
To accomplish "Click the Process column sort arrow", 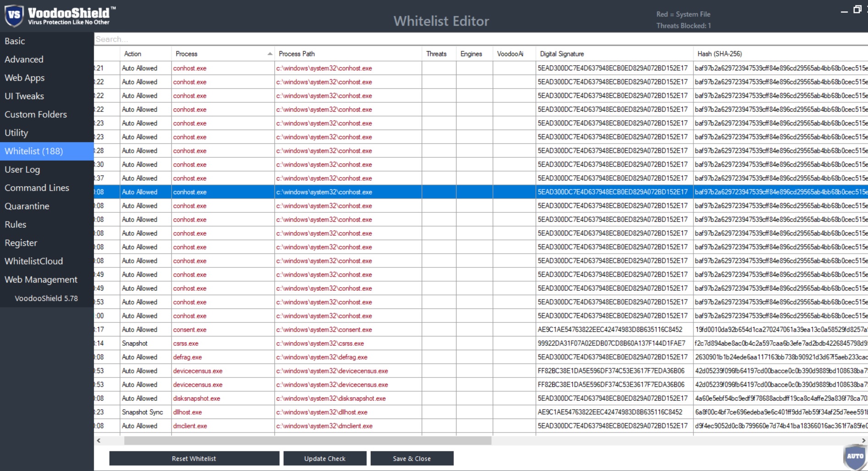I will click(270, 54).
